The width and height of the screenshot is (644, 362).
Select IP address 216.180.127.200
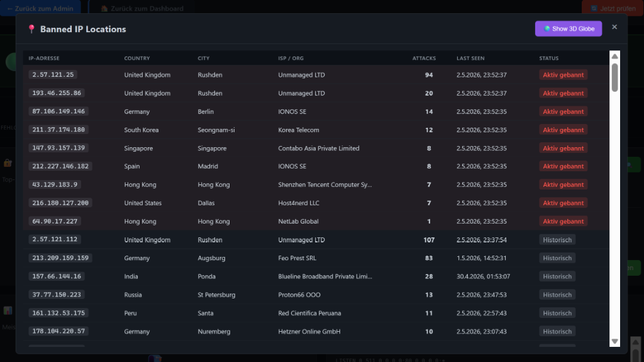pos(60,203)
